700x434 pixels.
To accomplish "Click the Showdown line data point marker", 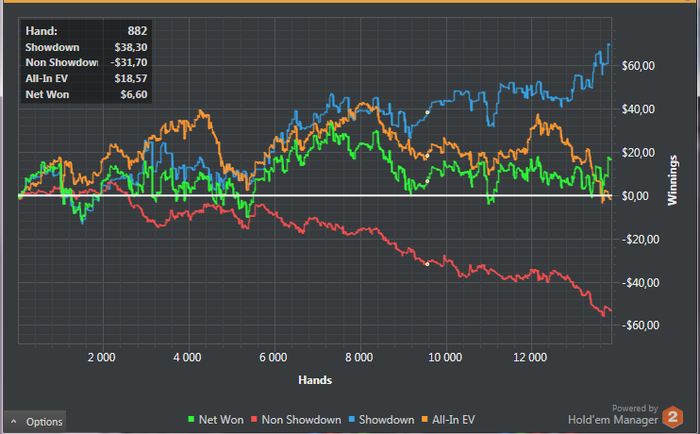I will pyautogui.click(x=427, y=113).
